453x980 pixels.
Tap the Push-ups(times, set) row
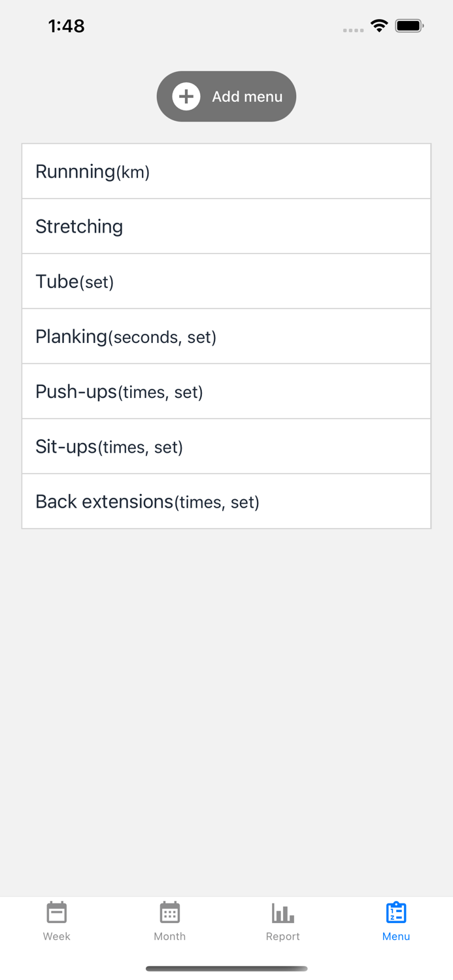pyautogui.click(x=226, y=391)
